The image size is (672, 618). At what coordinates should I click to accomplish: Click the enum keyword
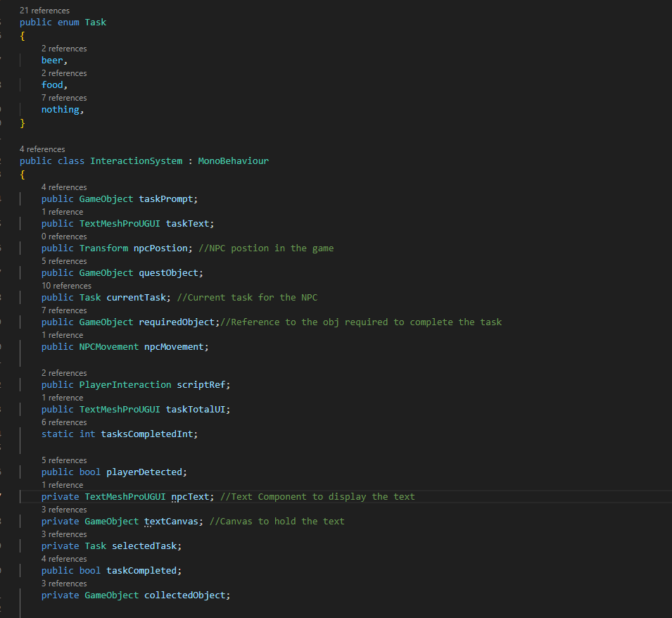click(68, 23)
